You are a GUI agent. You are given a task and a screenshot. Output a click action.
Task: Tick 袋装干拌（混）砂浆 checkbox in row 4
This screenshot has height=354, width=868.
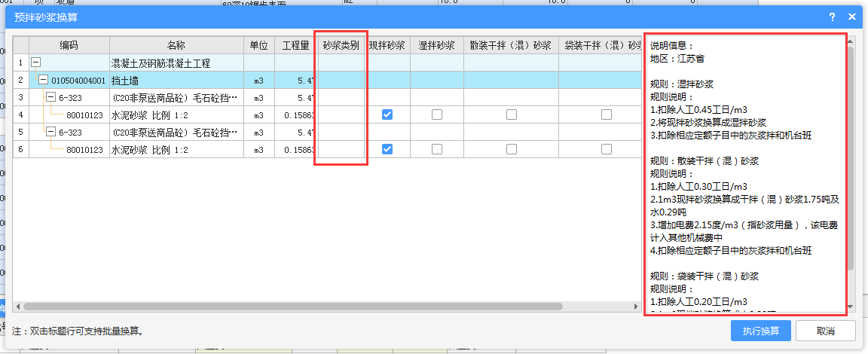pyautogui.click(x=607, y=114)
